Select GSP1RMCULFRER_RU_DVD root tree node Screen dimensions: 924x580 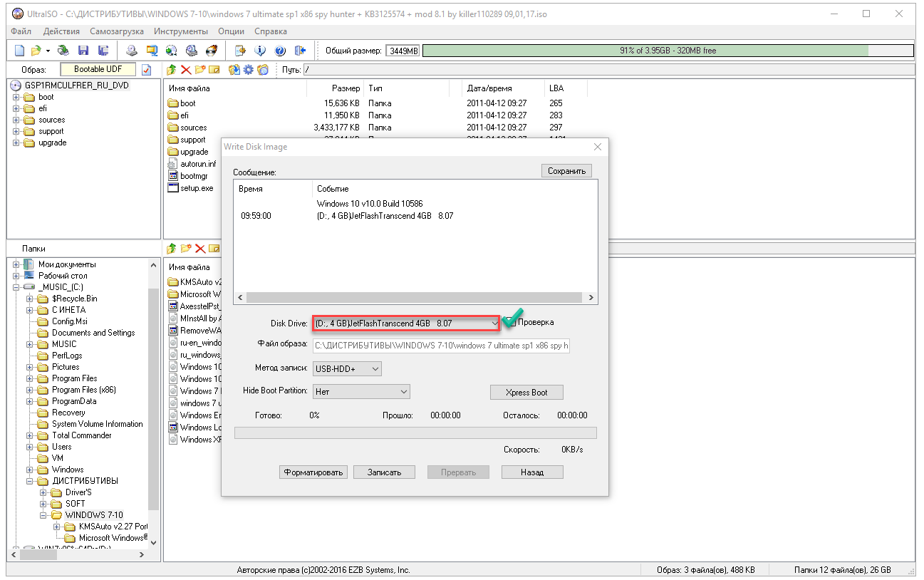[76, 85]
